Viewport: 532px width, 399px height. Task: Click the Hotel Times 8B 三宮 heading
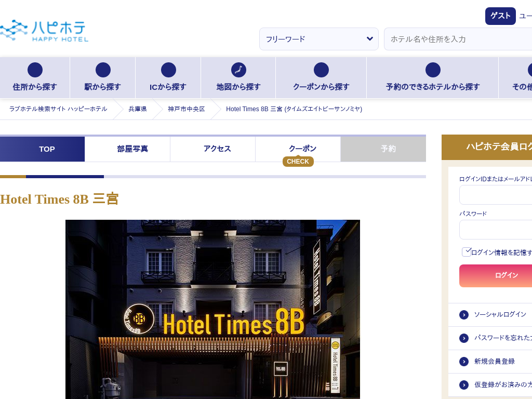[59, 199]
